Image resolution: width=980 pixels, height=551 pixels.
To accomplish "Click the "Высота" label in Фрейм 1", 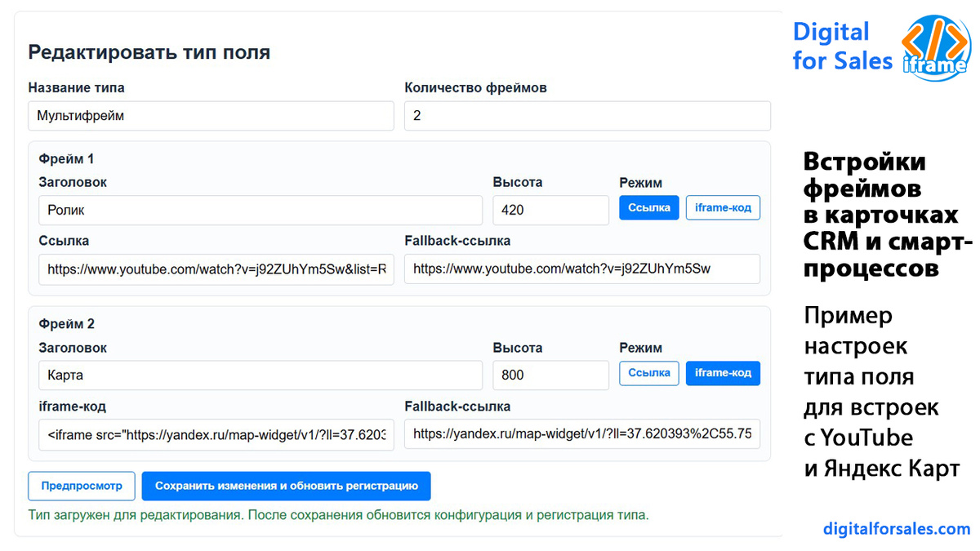I will pos(518,182).
